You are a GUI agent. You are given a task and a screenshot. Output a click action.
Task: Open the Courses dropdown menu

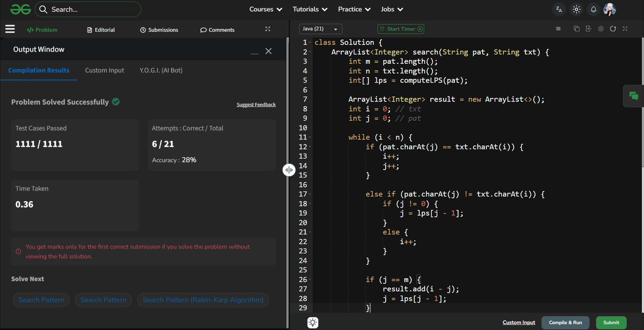266,9
